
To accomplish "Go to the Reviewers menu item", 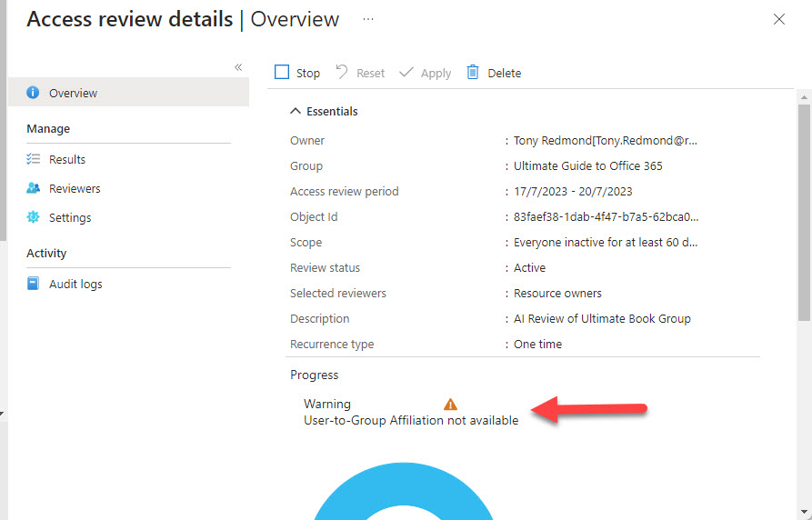I will (x=75, y=188).
